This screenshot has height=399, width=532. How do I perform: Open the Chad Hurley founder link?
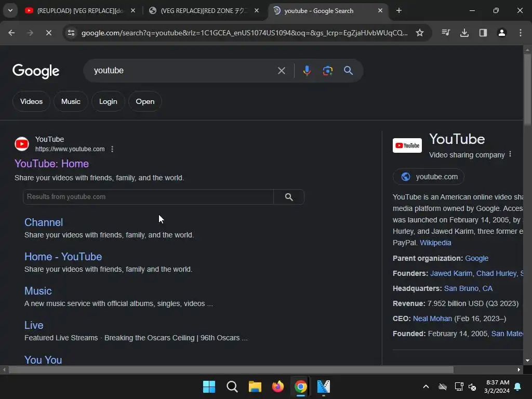pos(496,273)
